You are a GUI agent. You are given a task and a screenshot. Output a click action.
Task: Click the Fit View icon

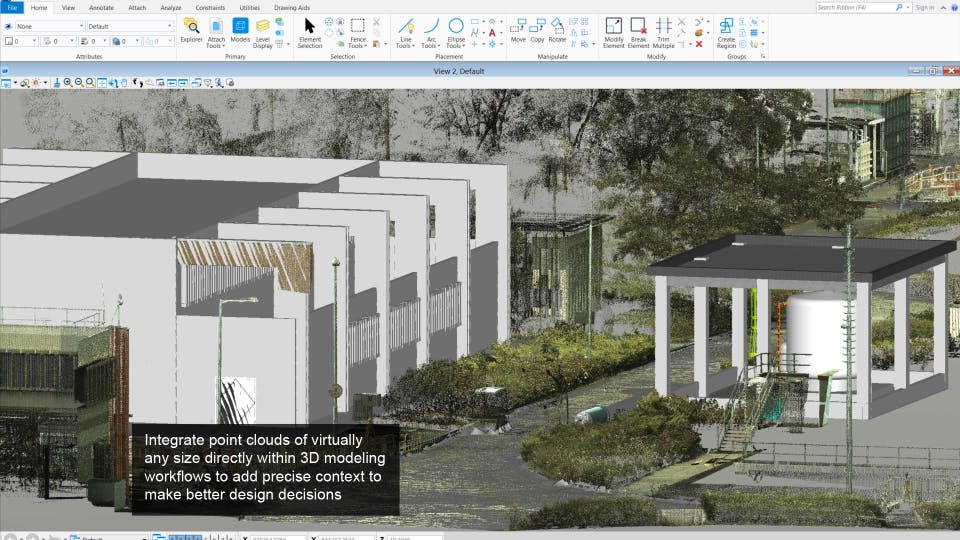(102, 83)
